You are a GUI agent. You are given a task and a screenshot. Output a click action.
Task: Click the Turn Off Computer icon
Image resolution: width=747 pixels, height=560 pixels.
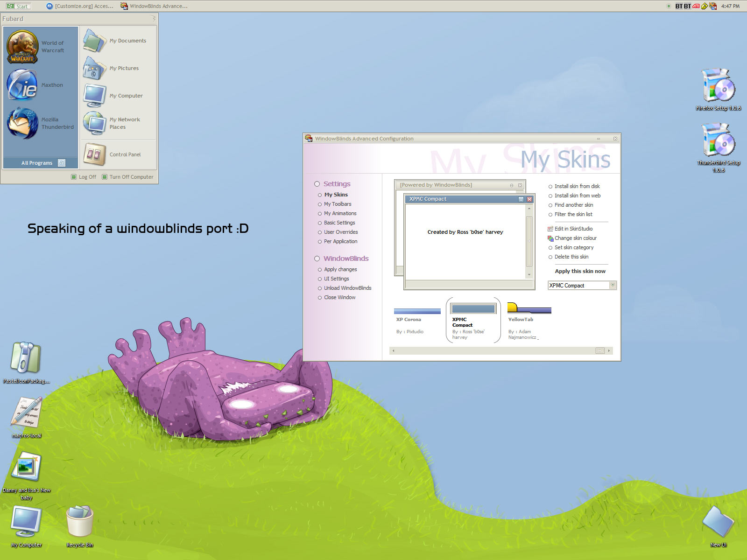(x=105, y=177)
